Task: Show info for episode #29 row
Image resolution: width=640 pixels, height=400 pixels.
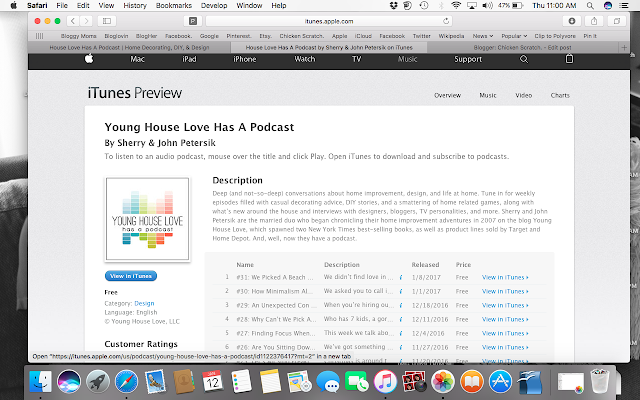Action: click(x=401, y=305)
